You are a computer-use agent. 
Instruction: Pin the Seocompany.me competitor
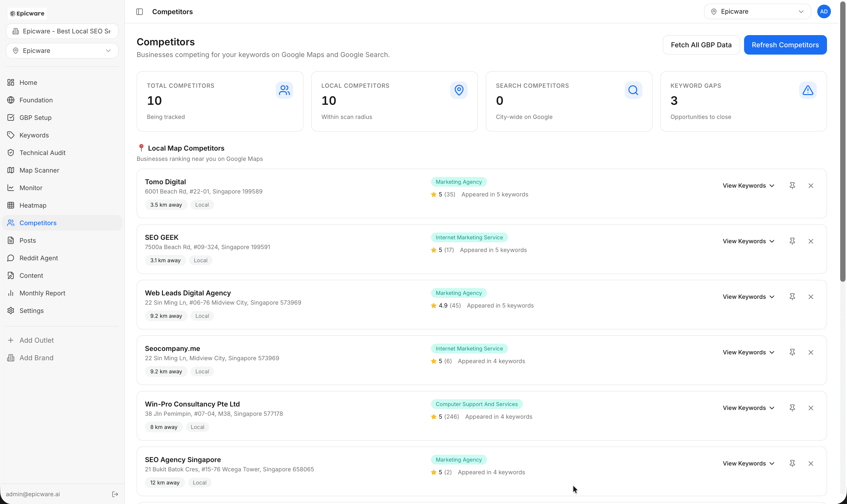(792, 352)
